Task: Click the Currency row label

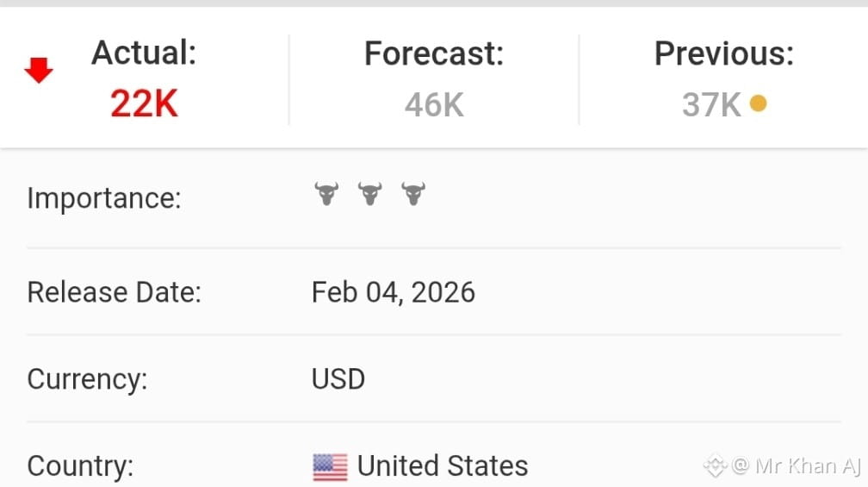Action: 88,380
